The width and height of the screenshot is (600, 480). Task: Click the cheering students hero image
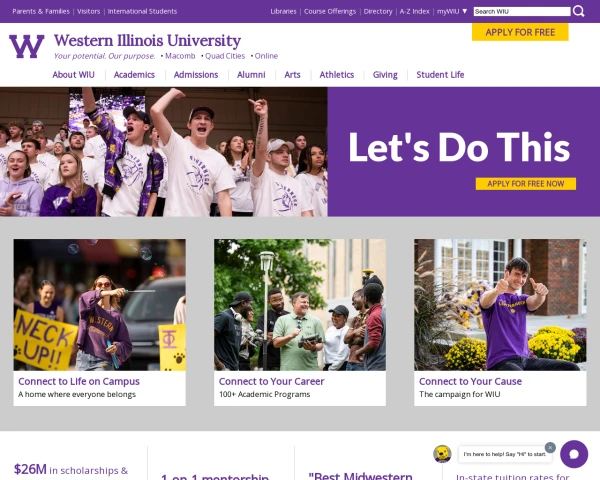(164, 152)
